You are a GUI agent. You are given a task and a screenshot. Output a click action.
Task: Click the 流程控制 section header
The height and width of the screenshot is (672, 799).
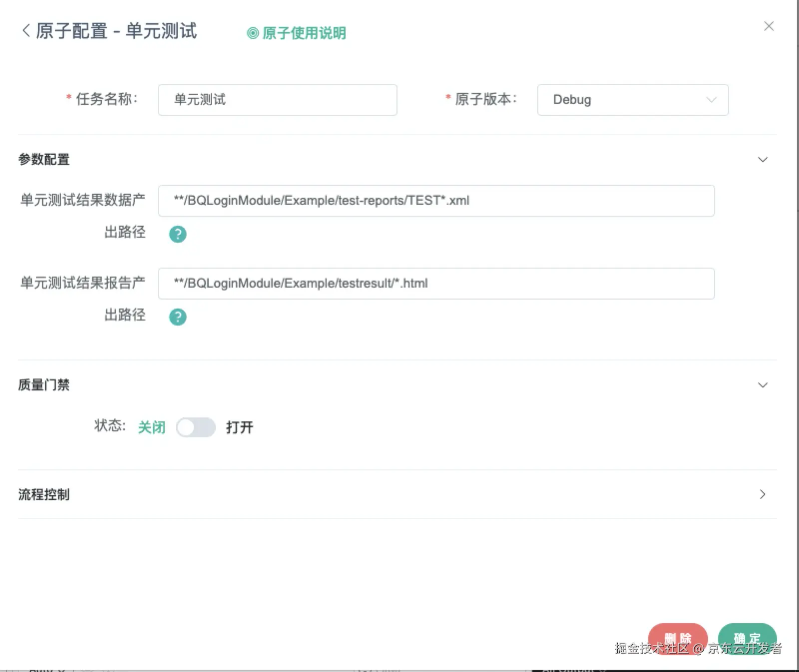(x=397, y=494)
